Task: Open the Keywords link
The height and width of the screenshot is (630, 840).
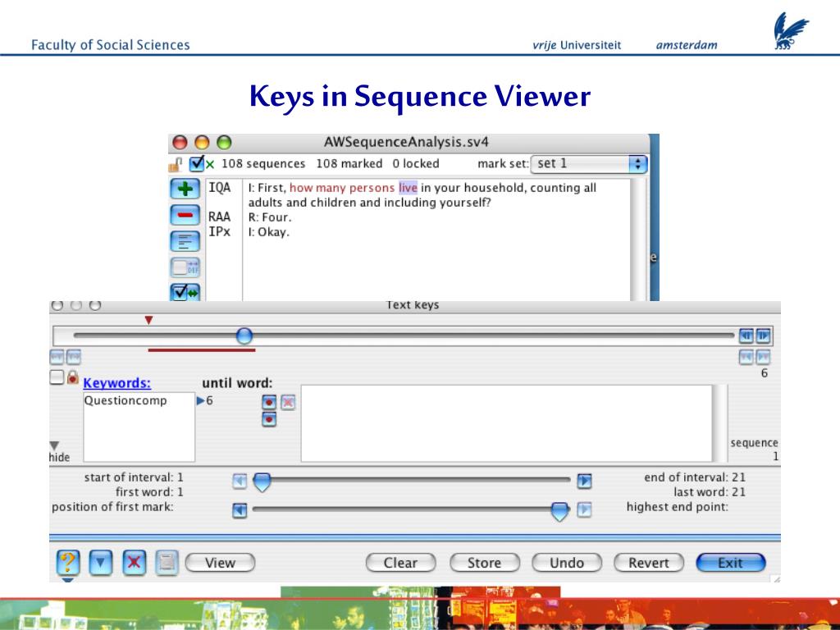Action: (x=116, y=383)
